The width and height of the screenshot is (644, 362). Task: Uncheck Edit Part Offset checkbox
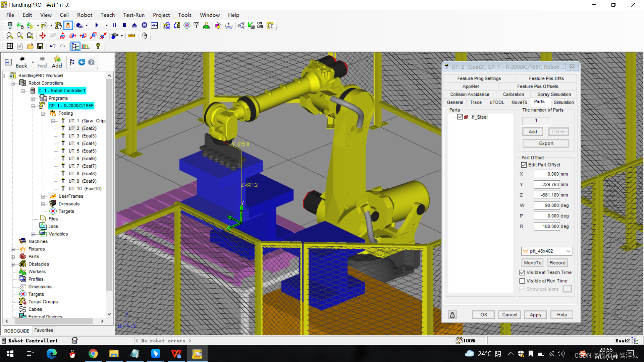[524, 165]
